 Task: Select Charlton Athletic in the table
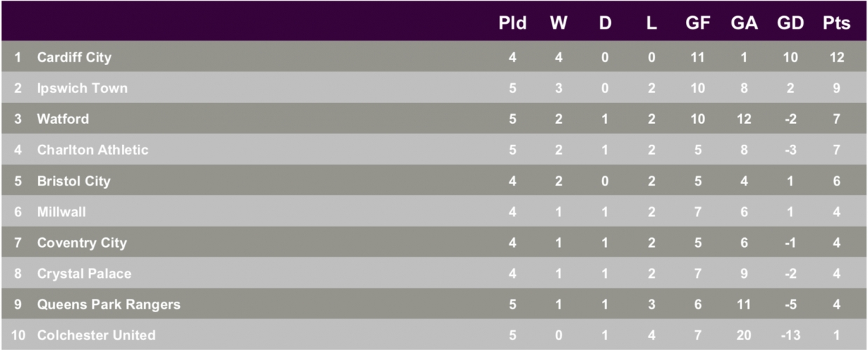click(x=92, y=150)
